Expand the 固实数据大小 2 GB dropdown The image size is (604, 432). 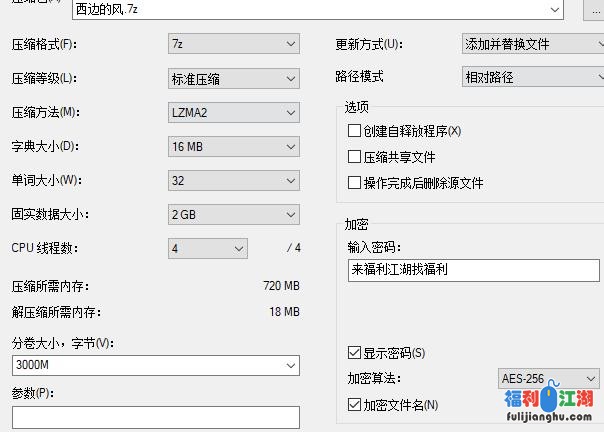pos(234,214)
